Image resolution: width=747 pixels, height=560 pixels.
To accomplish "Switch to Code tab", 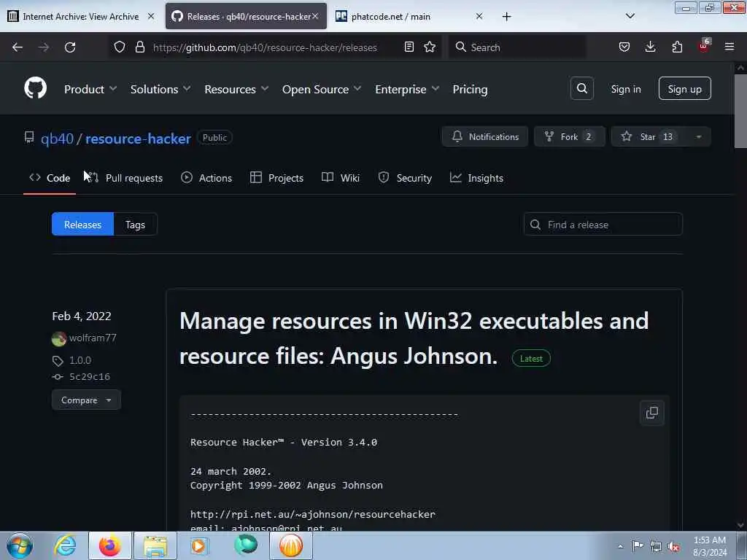I will [x=50, y=178].
